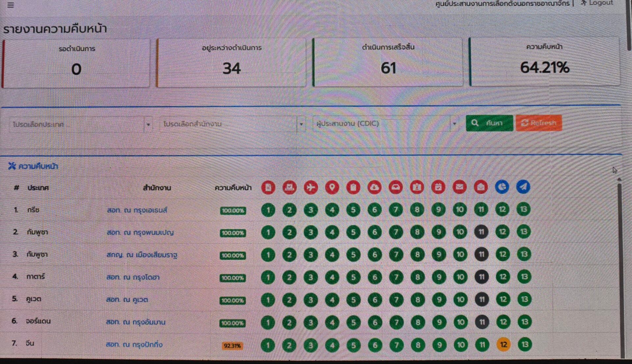Click the red envelope step icon

(460, 187)
